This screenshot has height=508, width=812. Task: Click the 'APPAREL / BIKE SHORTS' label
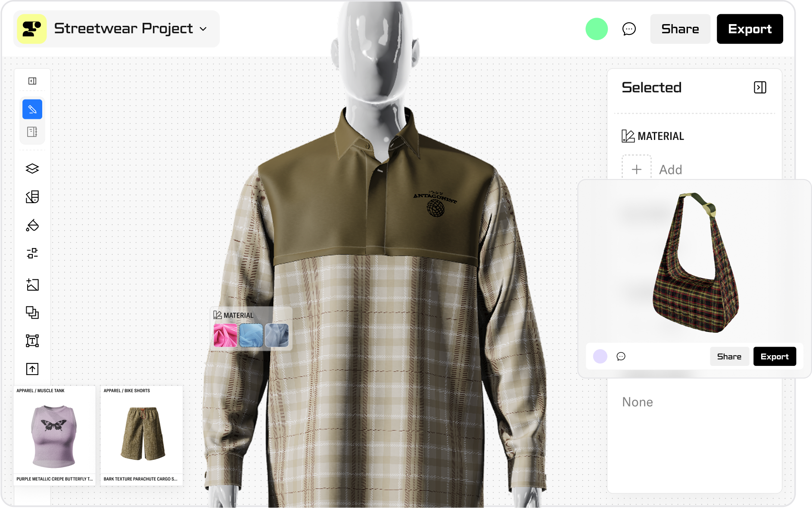coord(127,390)
